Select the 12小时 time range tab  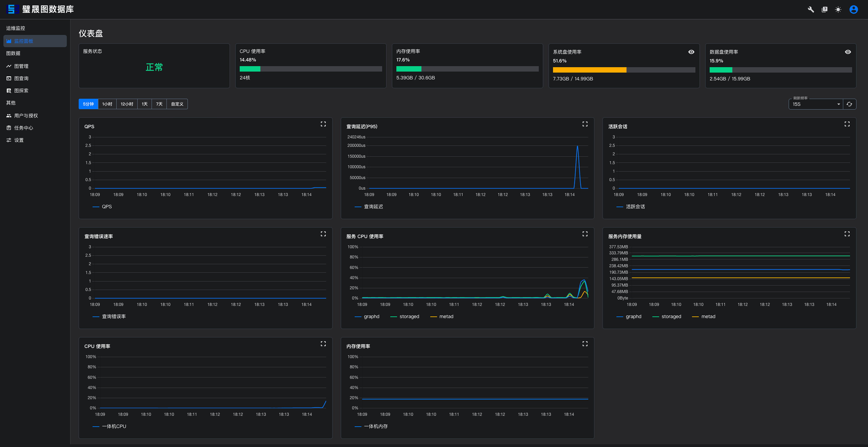(127, 104)
